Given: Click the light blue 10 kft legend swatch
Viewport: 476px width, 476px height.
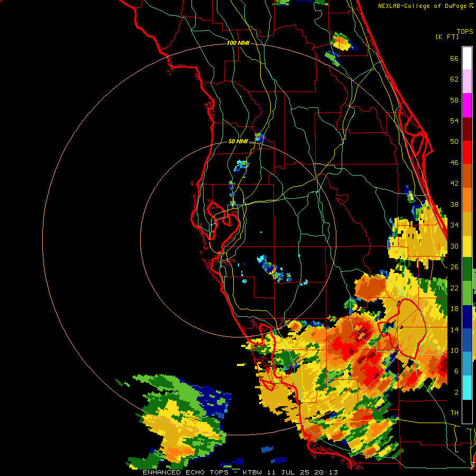Looking at the screenshot, I should pyautogui.click(x=467, y=364).
